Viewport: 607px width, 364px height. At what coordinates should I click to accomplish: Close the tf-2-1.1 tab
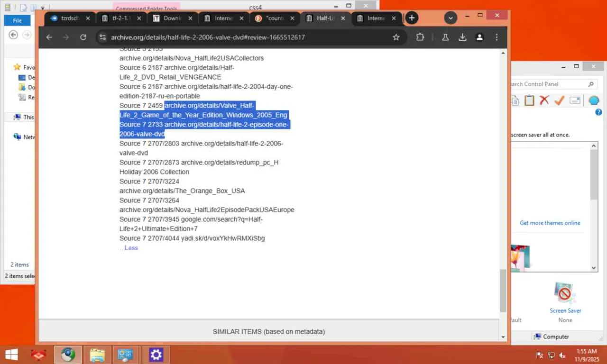point(139,18)
